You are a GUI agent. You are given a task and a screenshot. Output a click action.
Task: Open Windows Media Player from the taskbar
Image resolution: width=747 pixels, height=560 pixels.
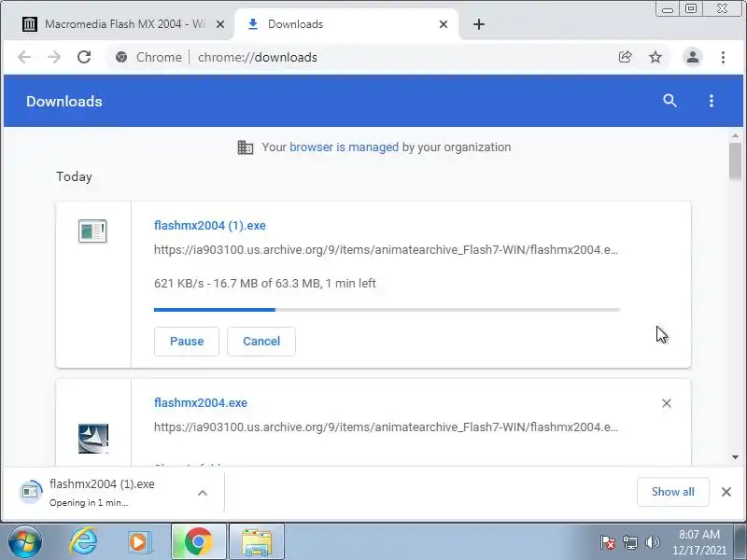pos(140,542)
